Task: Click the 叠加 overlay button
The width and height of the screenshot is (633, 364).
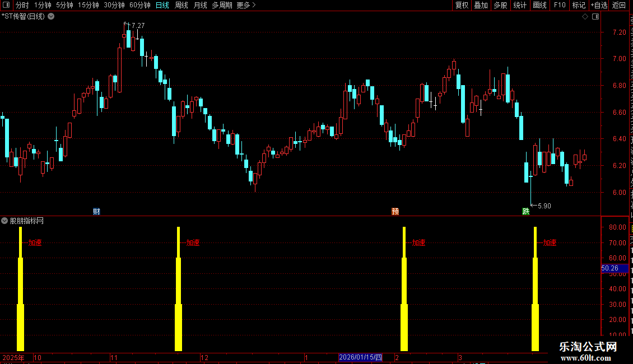Action: tap(481, 5)
